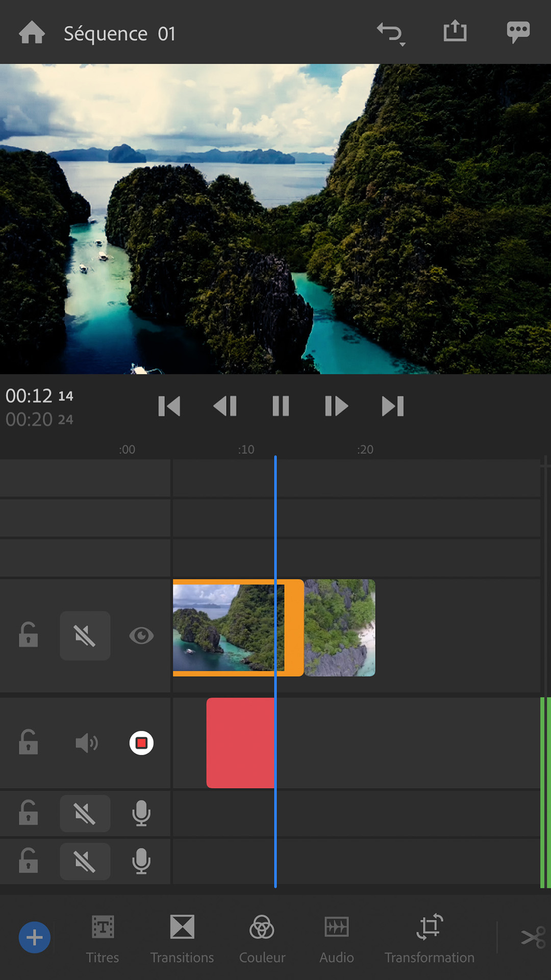This screenshot has width=551, height=980.
Task: Step back one frame
Action: click(225, 406)
